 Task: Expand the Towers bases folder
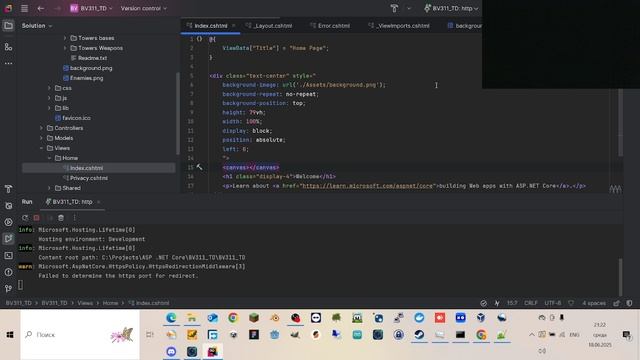65,38
